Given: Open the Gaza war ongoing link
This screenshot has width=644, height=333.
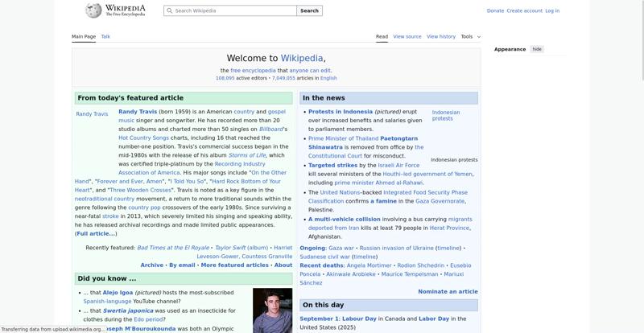Looking at the screenshot, I should [x=341, y=248].
